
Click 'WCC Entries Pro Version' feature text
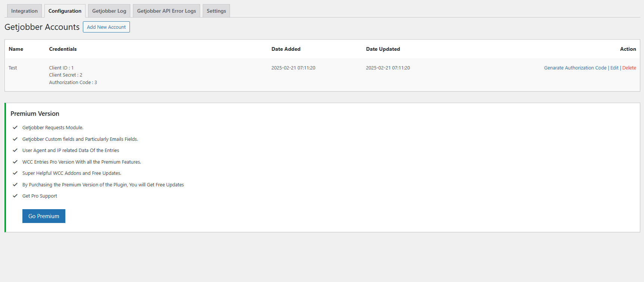82,162
